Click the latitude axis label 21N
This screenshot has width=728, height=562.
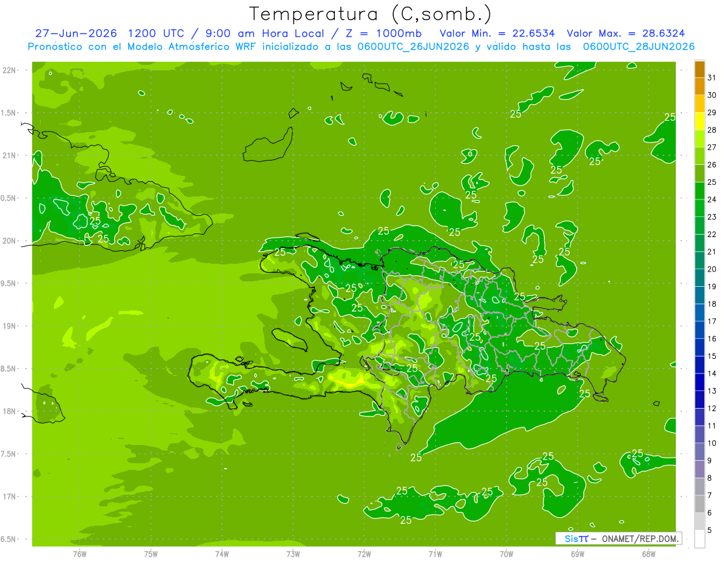10,155
